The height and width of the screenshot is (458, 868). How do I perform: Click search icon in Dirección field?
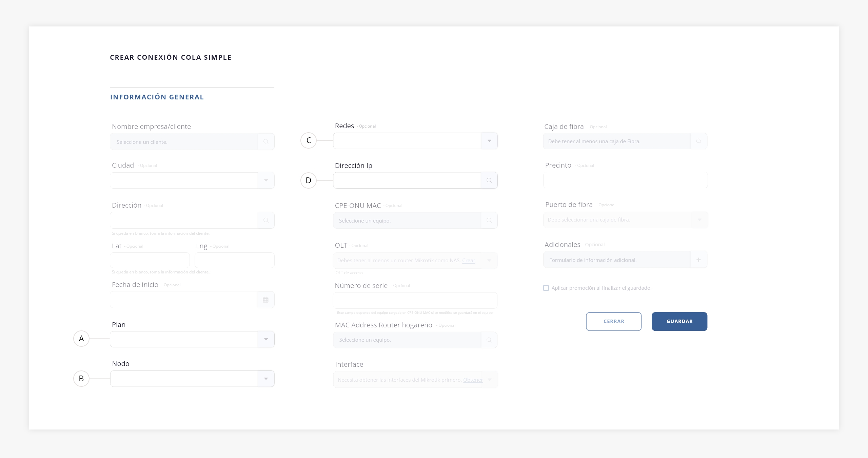point(266,220)
